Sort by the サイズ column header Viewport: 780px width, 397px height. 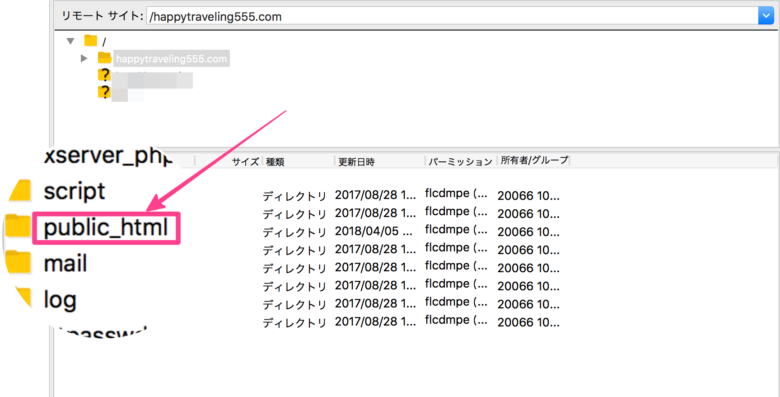[x=245, y=162]
